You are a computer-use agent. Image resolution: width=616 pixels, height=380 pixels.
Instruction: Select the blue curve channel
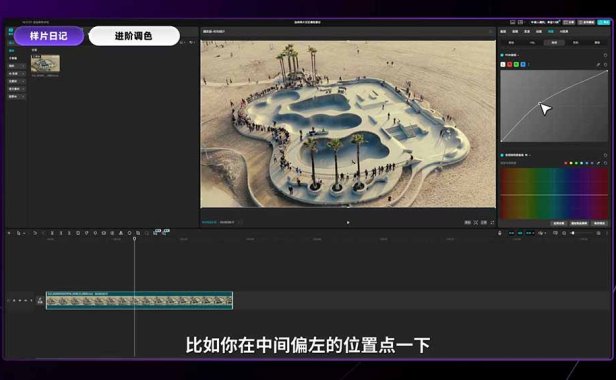523,64
